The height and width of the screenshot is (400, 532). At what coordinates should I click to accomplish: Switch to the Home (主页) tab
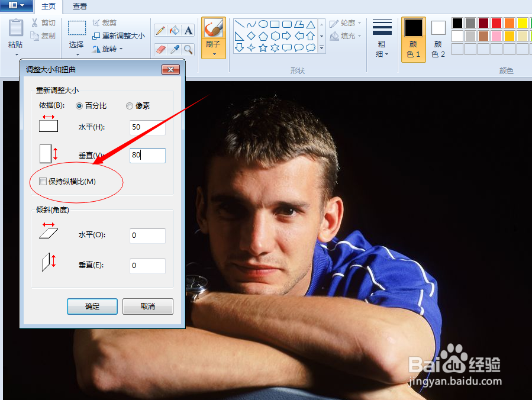pos(48,6)
